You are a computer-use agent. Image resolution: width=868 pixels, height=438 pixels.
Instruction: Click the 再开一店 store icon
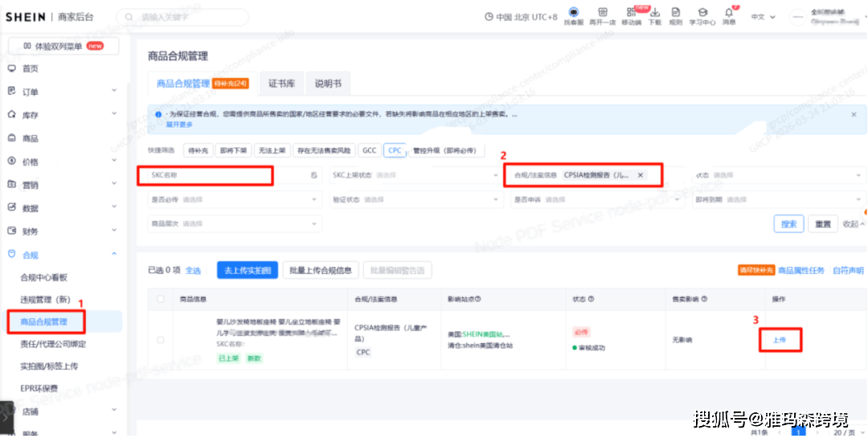602,12
